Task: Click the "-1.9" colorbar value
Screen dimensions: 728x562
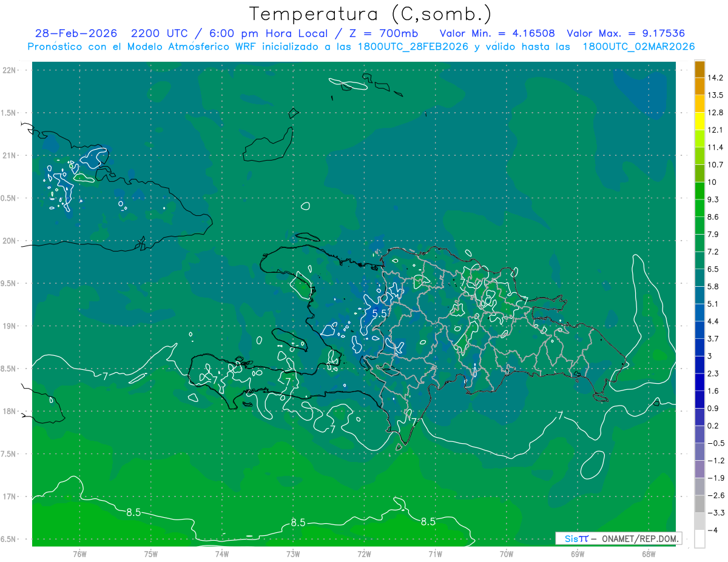Action: tap(716, 478)
